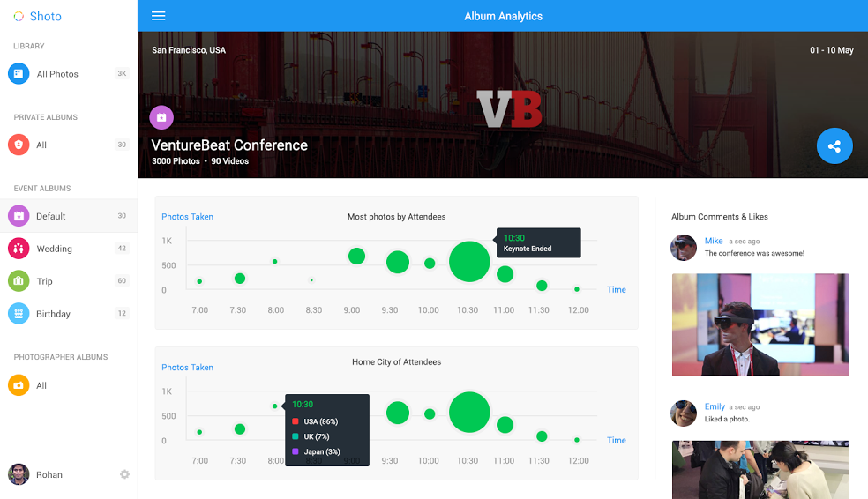868x499 pixels.
Task: Click the blue share button
Action: pos(834,146)
